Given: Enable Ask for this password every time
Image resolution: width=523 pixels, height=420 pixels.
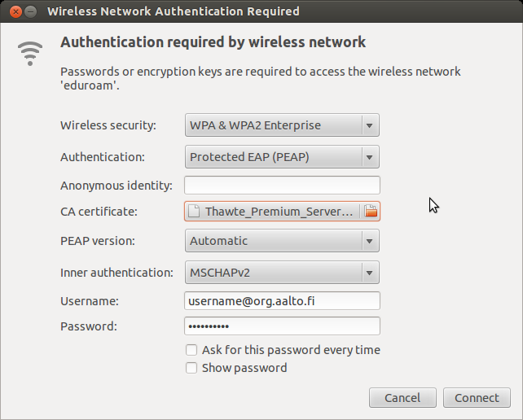Looking at the screenshot, I should 191,350.
